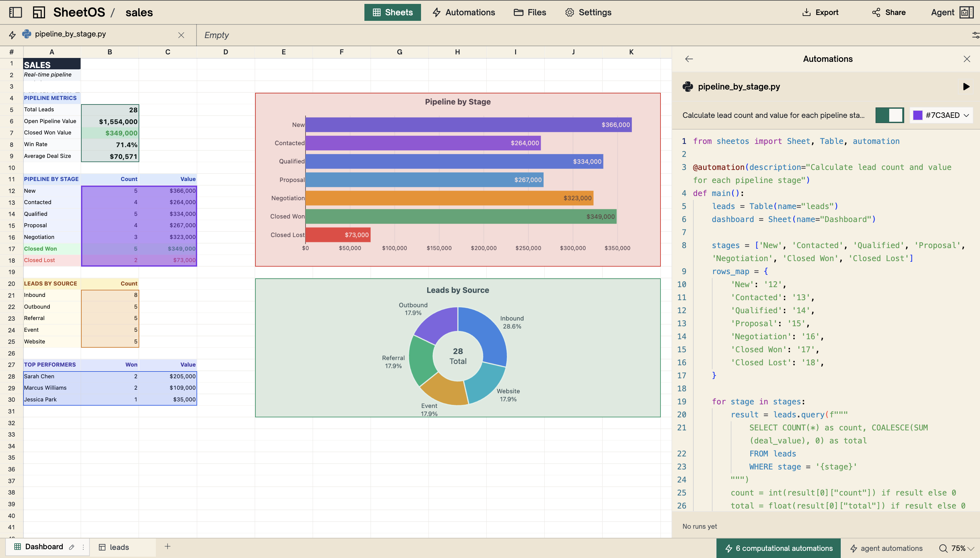Viewport: 980px width, 558px height.
Task: Click the rename pencil on Dashboard tab
Action: coord(72,547)
